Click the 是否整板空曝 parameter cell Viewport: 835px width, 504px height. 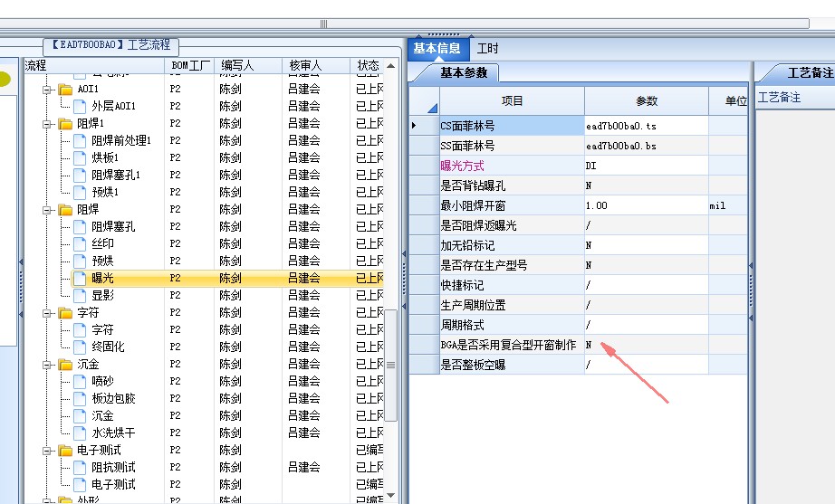tap(647, 365)
